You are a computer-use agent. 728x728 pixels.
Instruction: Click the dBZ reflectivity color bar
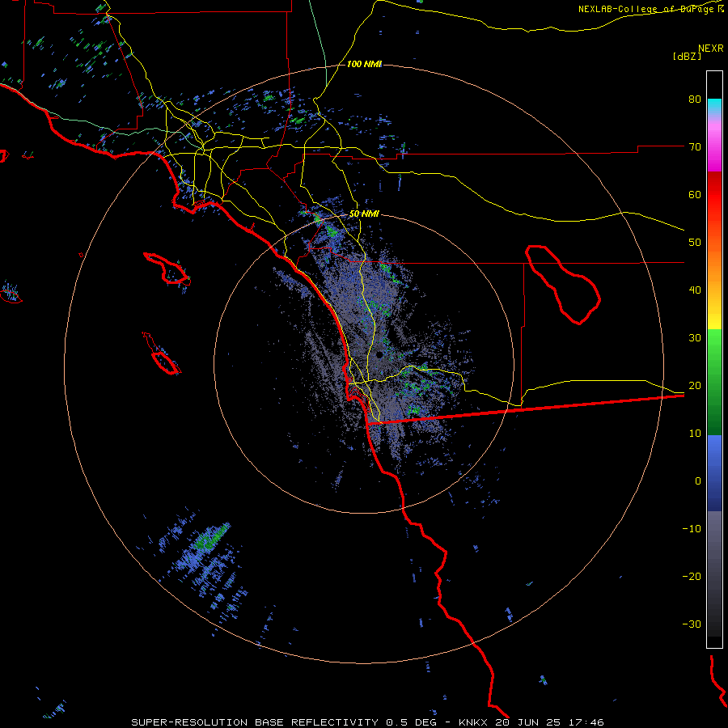coord(714,359)
